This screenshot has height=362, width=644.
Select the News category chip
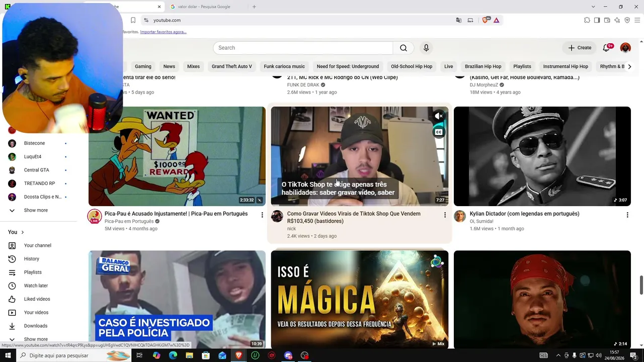(x=169, y=66)
